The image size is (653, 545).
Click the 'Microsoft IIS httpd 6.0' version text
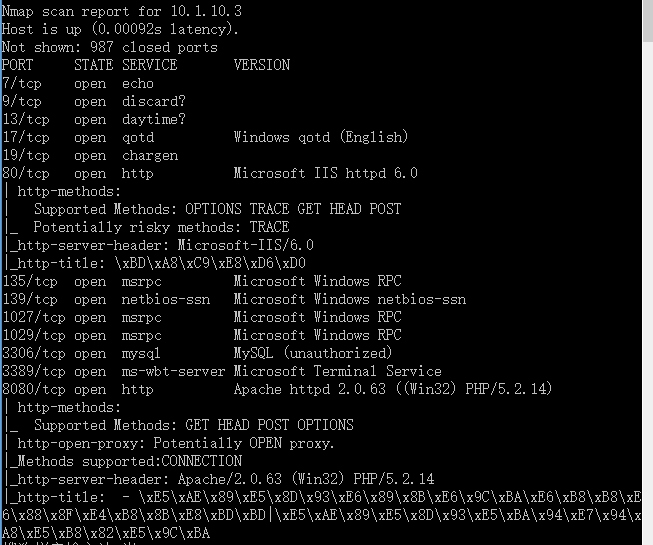pos(326,173)
